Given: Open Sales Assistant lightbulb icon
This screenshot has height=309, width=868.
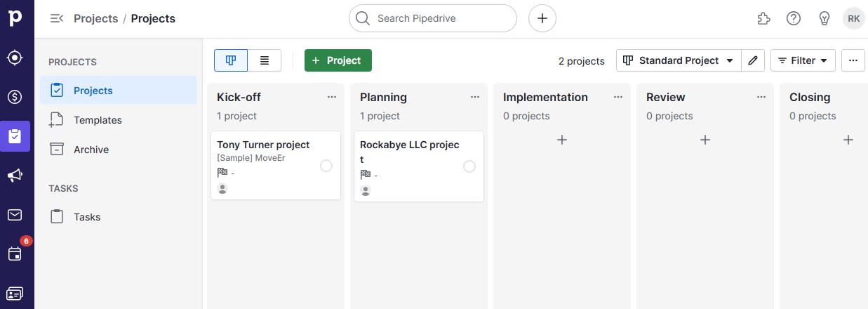Looking at the screenshot, I should (824, 19).
